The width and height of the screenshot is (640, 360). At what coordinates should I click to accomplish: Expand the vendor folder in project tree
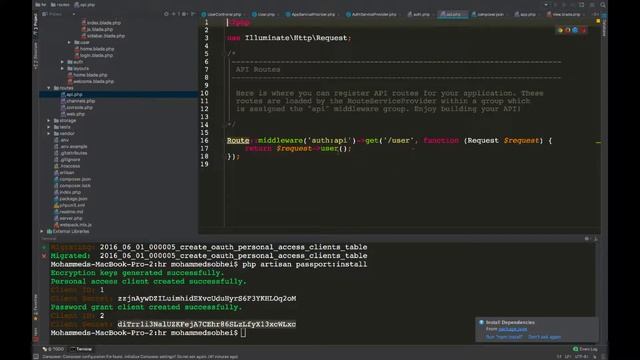pos(49,134)
